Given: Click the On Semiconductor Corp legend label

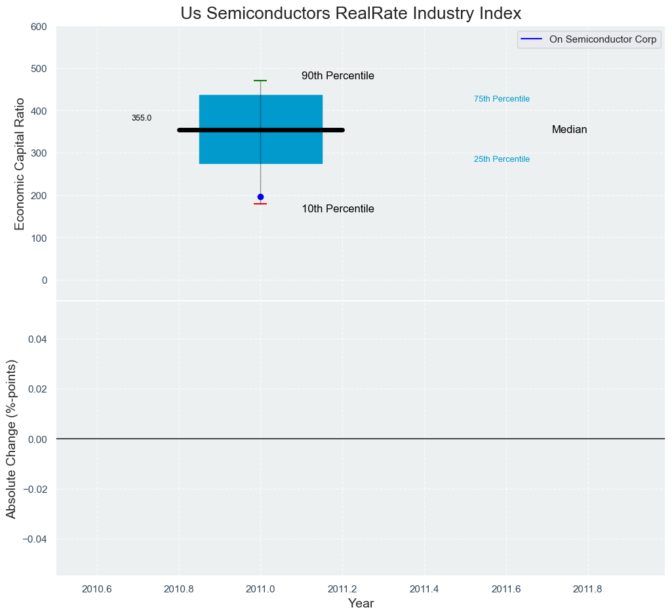Looking at the screenshot, I should pos(603,39).
